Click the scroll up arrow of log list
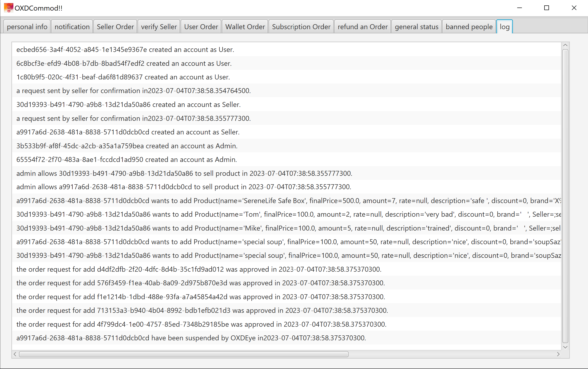Viewport: 588px width, 369px height. tap(565, 45)
